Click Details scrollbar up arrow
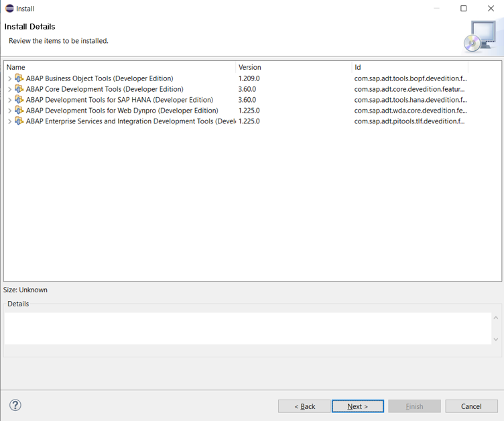This screenshot has width=504, height=421. point(496,318)
